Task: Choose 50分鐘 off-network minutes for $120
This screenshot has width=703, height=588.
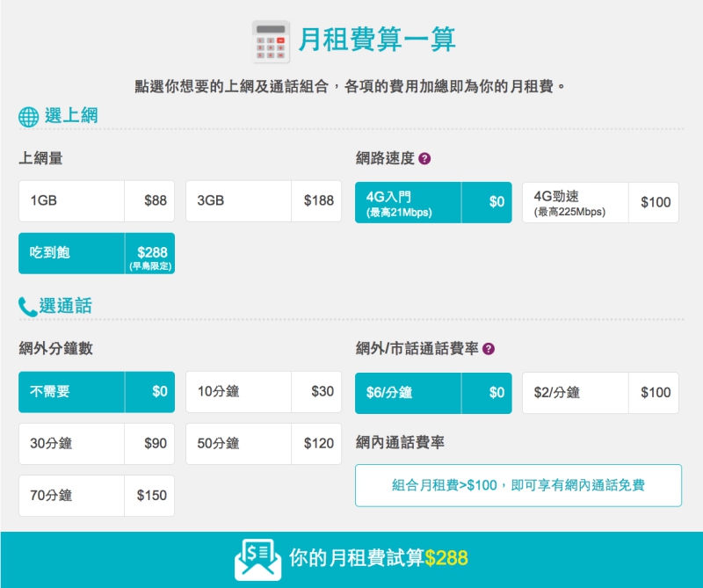Action: [264, 444]
